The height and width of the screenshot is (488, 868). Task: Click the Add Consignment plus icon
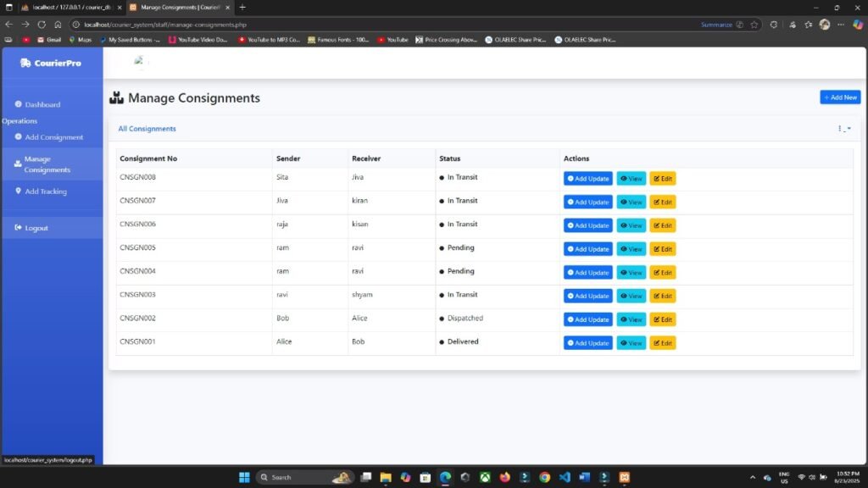click(x=20, y=137)
